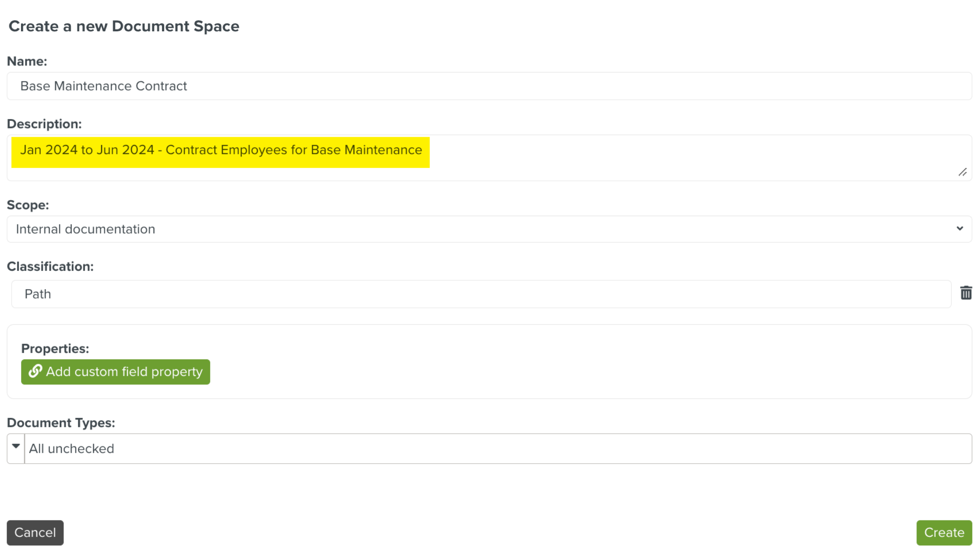This screenshot has height=554, width=980.
Task: Click the Name: label
Action: pos(27,61)
